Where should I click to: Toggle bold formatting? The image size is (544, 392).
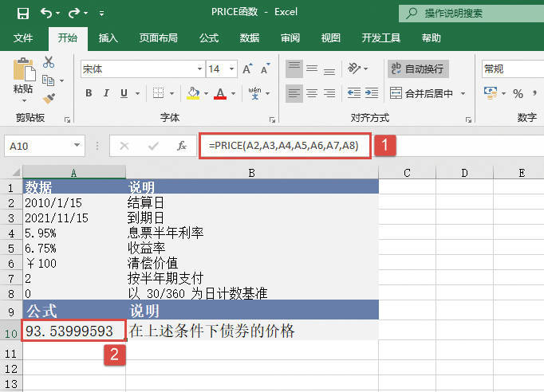[89, 93]
